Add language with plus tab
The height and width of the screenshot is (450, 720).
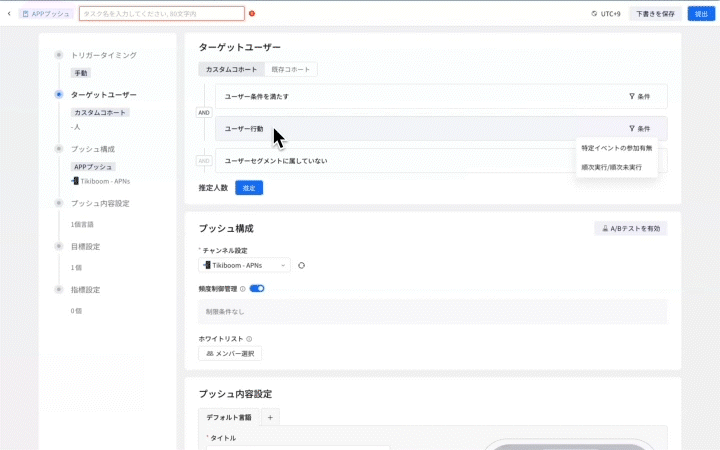pos(270,417)
